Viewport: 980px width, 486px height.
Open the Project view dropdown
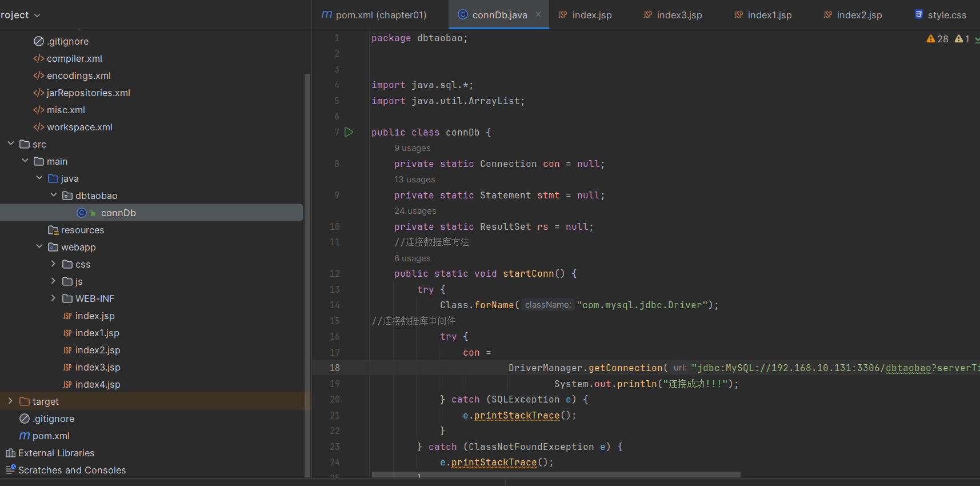tap(21, 15)
